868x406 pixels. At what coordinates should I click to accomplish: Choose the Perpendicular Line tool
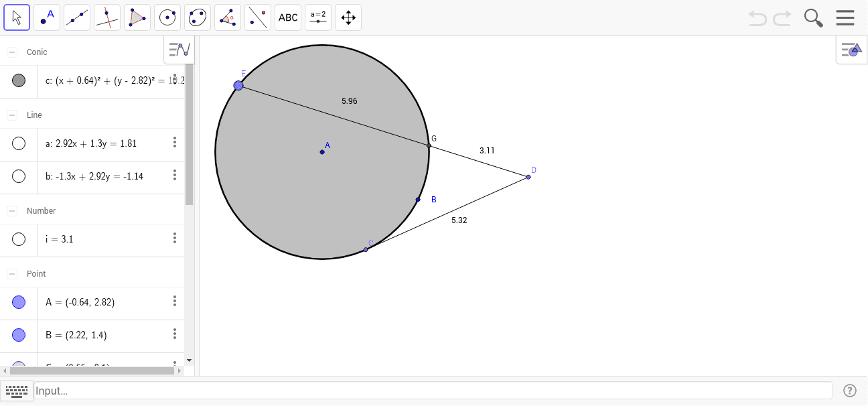[x=106, y=17]
